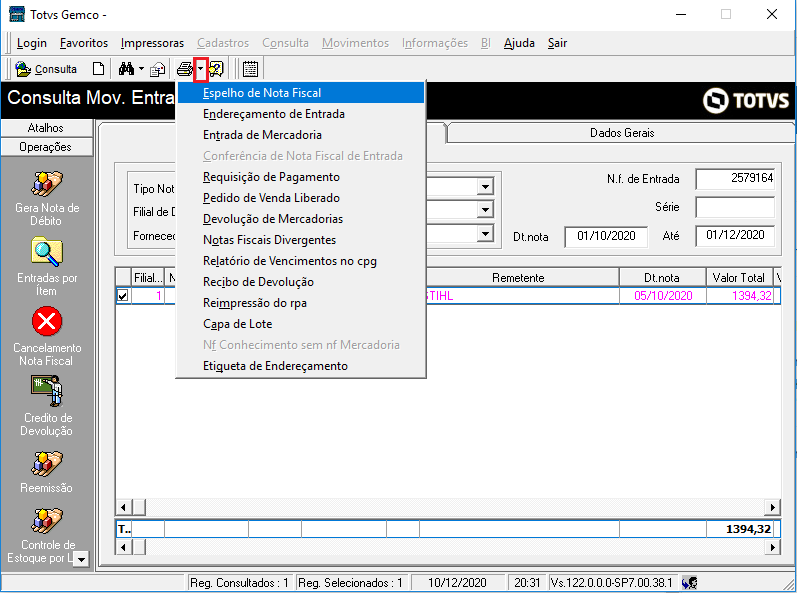The height and width of the screenshot is (593, 797).
Task: Open the dropdown arrow beside the binoculars
Action: (x=141, y=69)
